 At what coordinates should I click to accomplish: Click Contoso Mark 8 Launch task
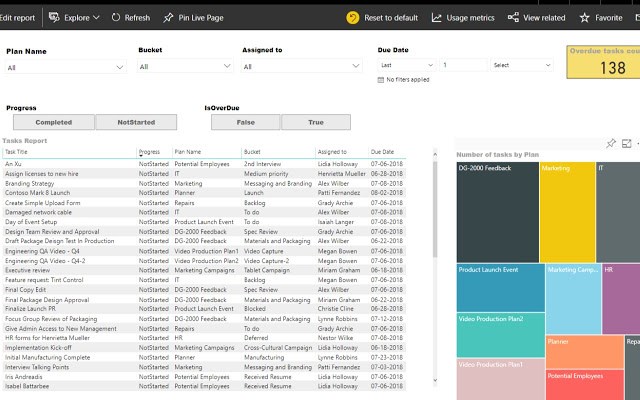[x=38, y=193]
